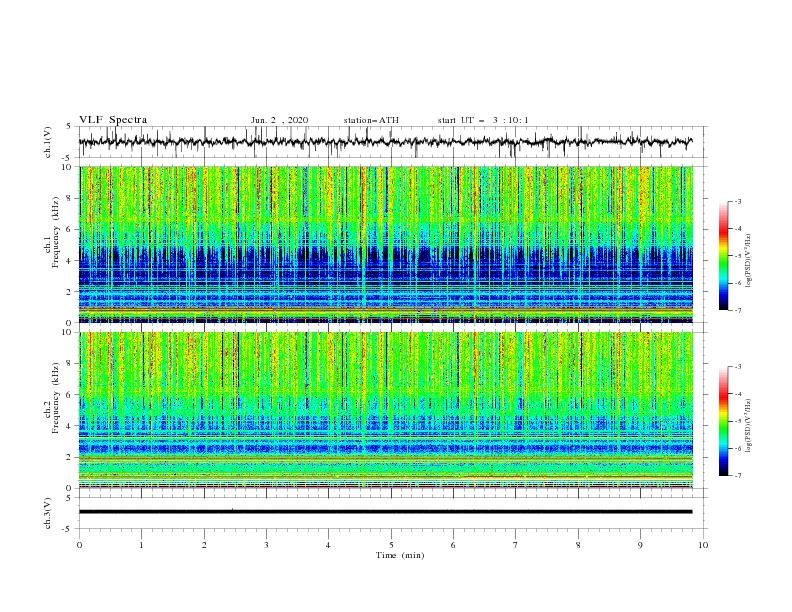The image size is (792, 612).
Task: Click the "ch.3(V)" axis label
Action: 48,513
